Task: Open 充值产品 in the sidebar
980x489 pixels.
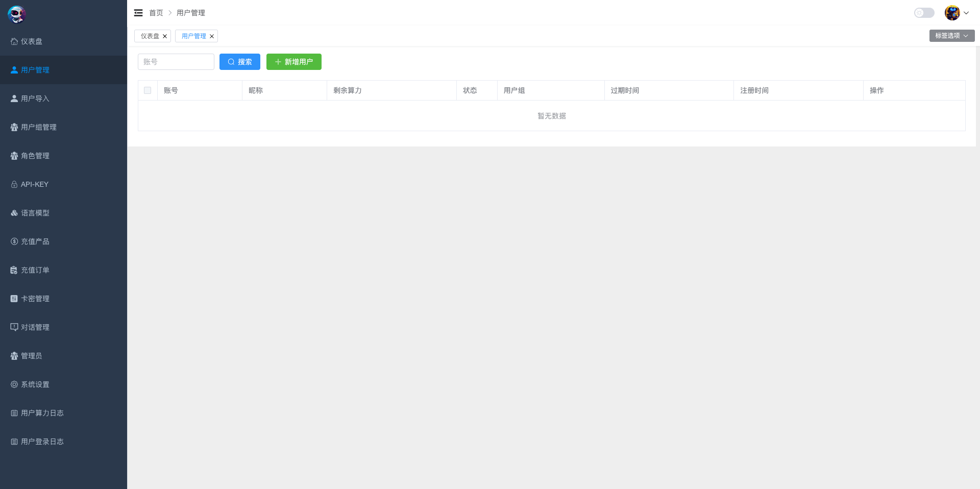Action: pyautogui.click(x=63, y=241)
